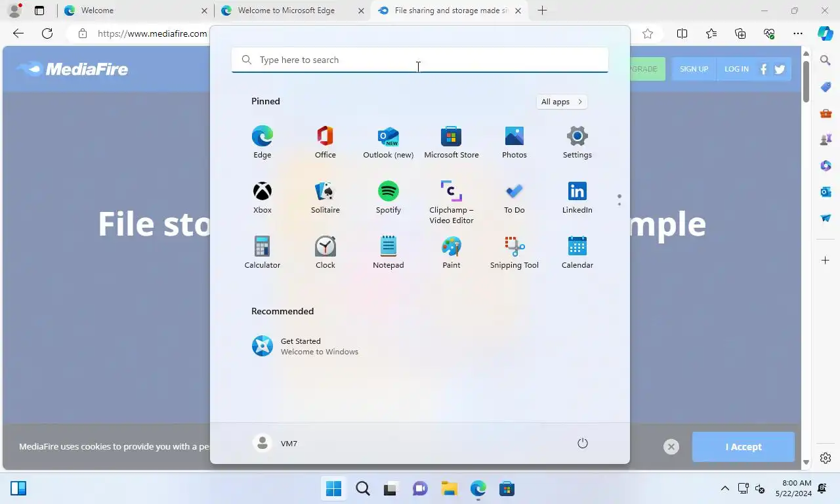Launch the Xbox app

[x=262, y=197]
